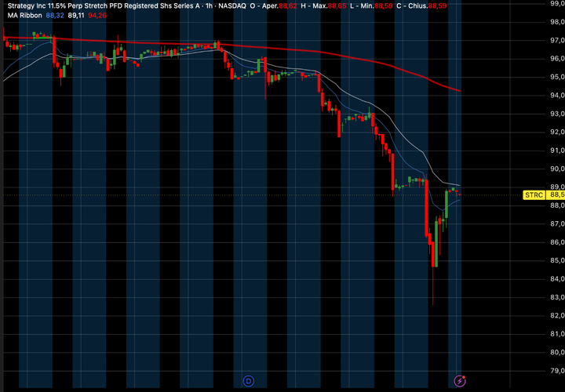Open the blue D dividend marker

point(249,381)
